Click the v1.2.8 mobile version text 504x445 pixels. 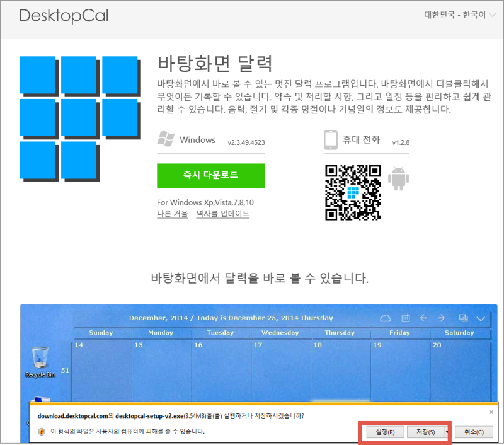pyautogui.click(x=401, y=142)
